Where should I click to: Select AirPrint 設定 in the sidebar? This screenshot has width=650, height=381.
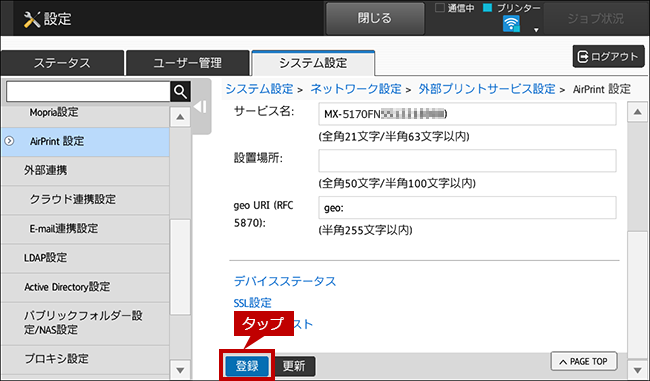85,142
